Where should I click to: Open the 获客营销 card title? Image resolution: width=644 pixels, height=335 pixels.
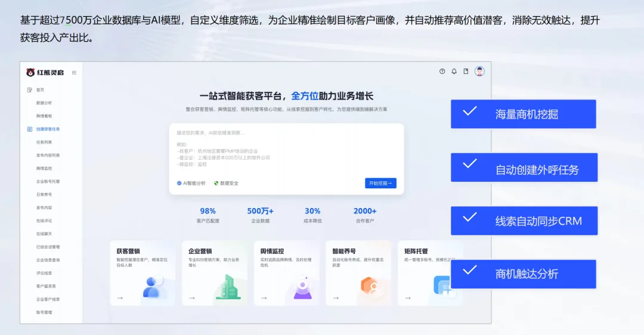(x=128, y=251)
